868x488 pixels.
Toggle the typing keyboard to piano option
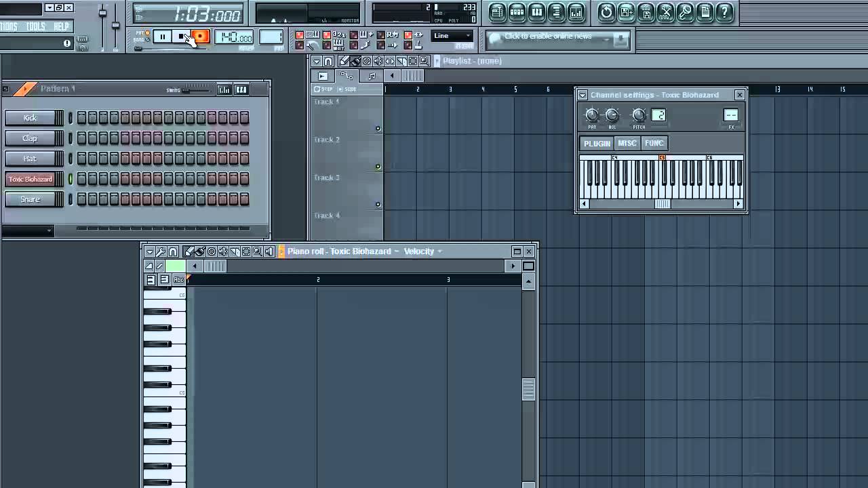click(x=300, y=35)
